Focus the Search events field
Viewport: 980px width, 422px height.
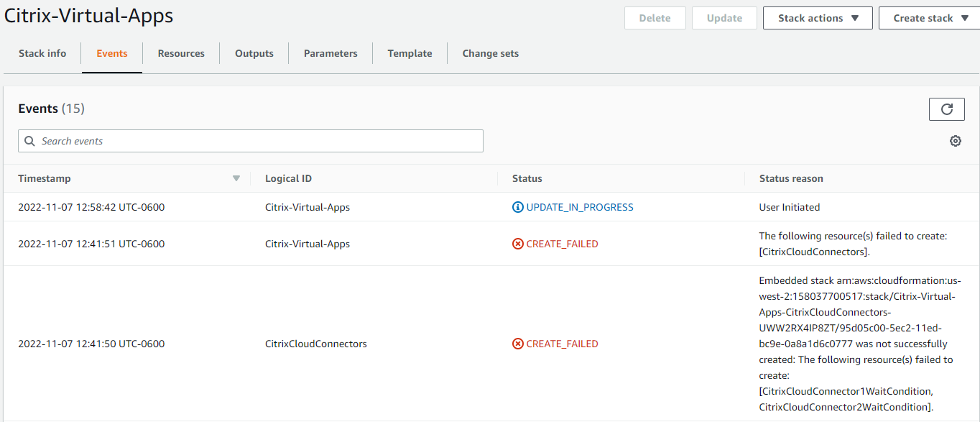[x=251, y=141]
